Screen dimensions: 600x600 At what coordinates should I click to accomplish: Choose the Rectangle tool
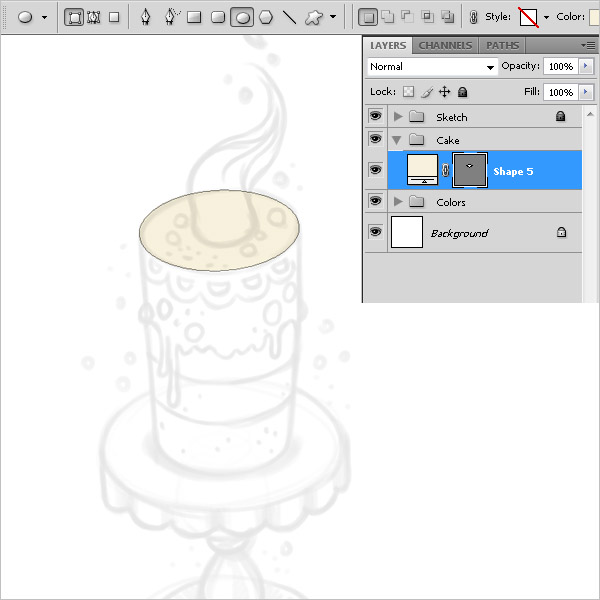pos(194,17)
